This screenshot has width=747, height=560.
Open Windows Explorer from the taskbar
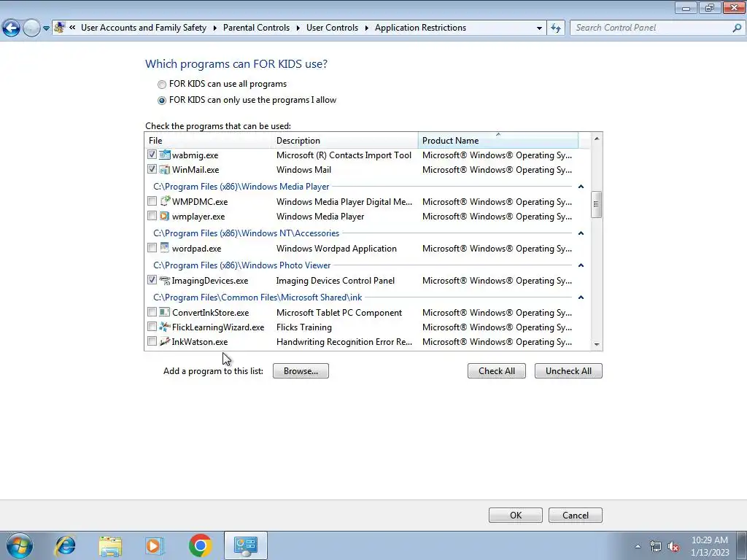(111, 545)
